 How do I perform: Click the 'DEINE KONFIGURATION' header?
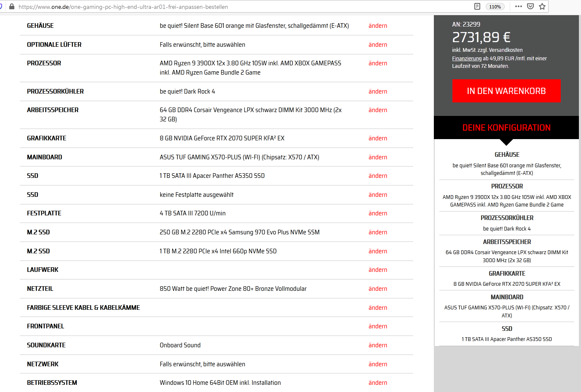(x=506, y=128)
